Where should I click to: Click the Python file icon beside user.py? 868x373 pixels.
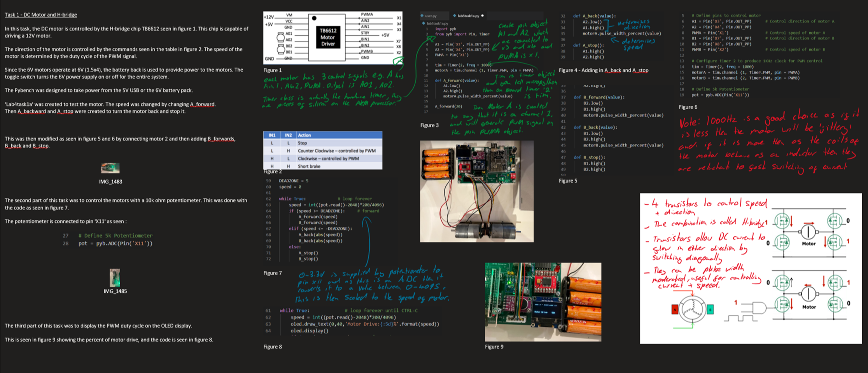coord(422,16)
